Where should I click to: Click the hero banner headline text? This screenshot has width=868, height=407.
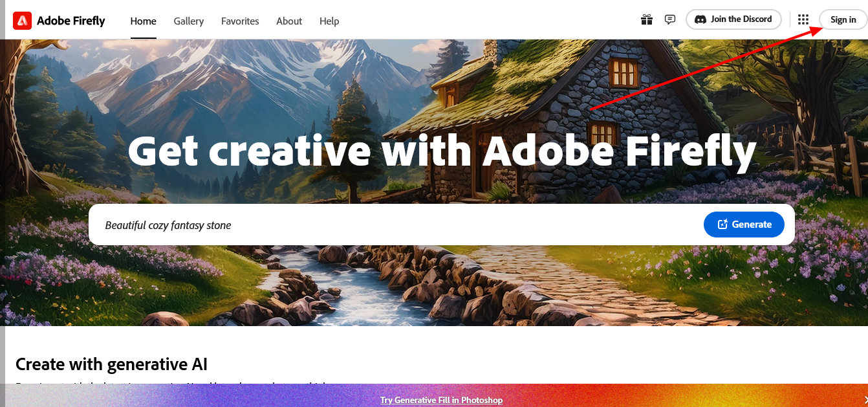tap(442, 151)
